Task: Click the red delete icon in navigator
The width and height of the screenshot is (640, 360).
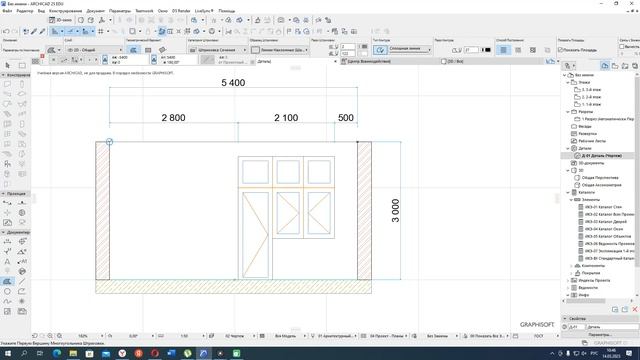Action: click(x=635, y=310)
